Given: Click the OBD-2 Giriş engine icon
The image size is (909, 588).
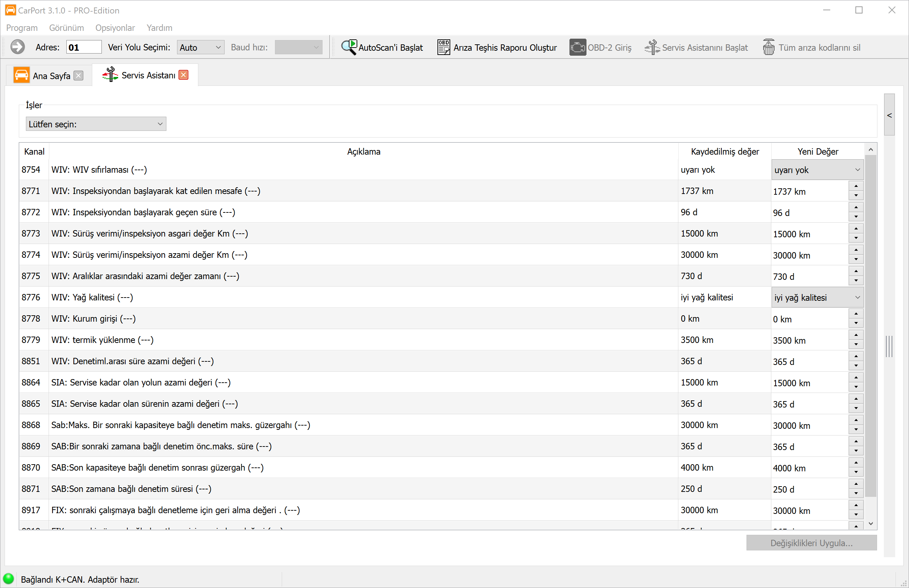Looking at the screenshot, I should click(x=578, y=48).
